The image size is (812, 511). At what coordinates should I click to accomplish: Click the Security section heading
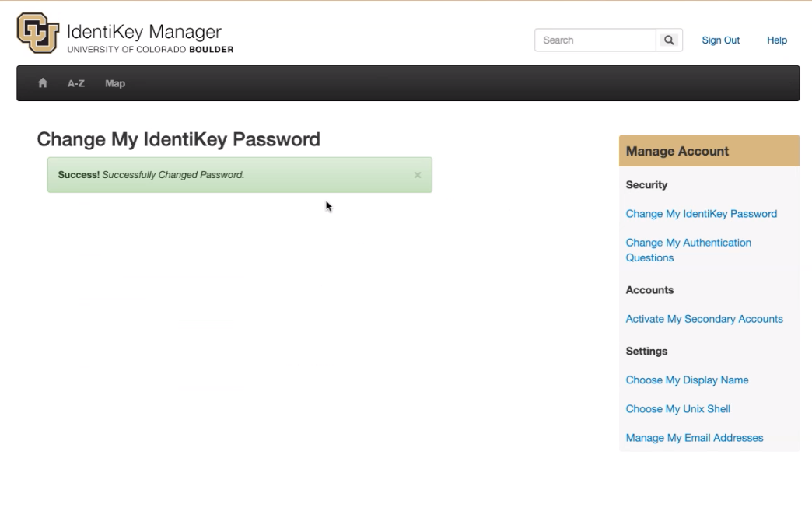click(646, 185)
